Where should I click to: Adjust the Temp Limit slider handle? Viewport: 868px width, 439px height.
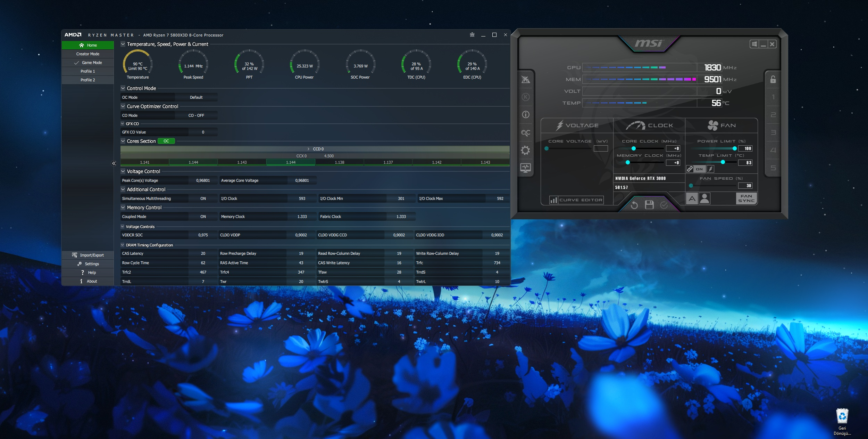(723, 162)
